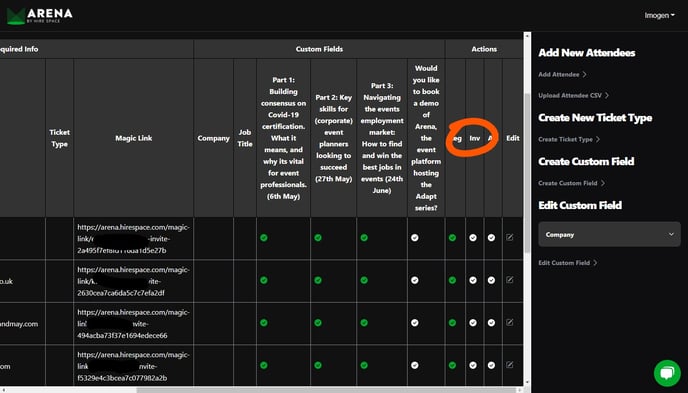Click the demo column white check in f5329e4c row

click(x=415, y=365)
